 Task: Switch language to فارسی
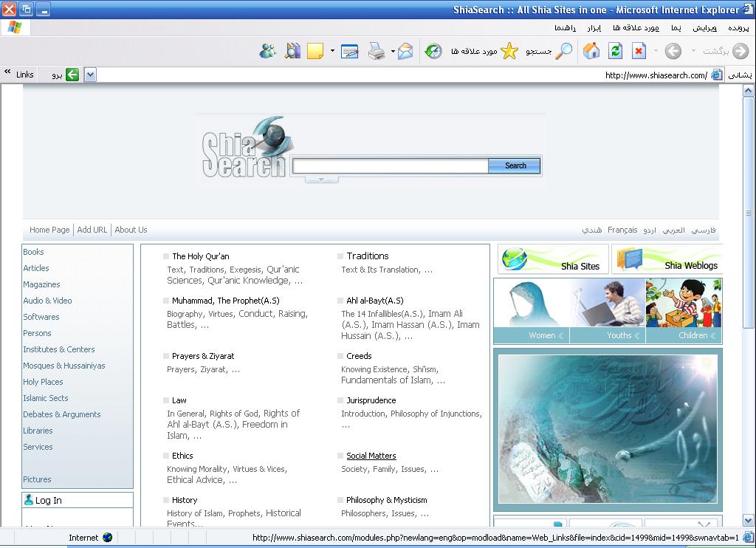pyautogui.click(x=704, y=230)
